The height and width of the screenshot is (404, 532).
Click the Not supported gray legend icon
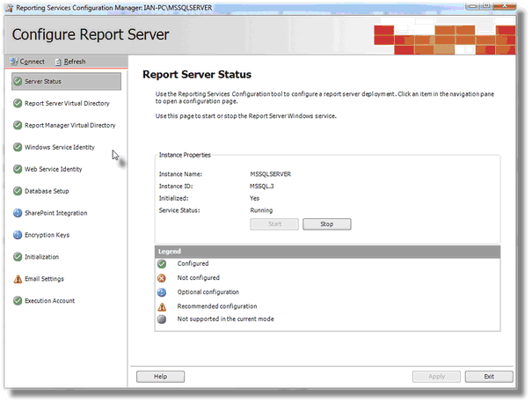(x=162, y=320)
